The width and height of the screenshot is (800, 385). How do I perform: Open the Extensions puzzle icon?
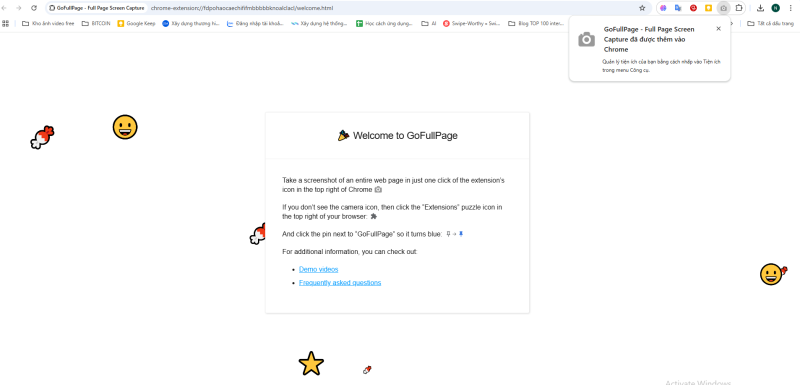tap(738, 8)
